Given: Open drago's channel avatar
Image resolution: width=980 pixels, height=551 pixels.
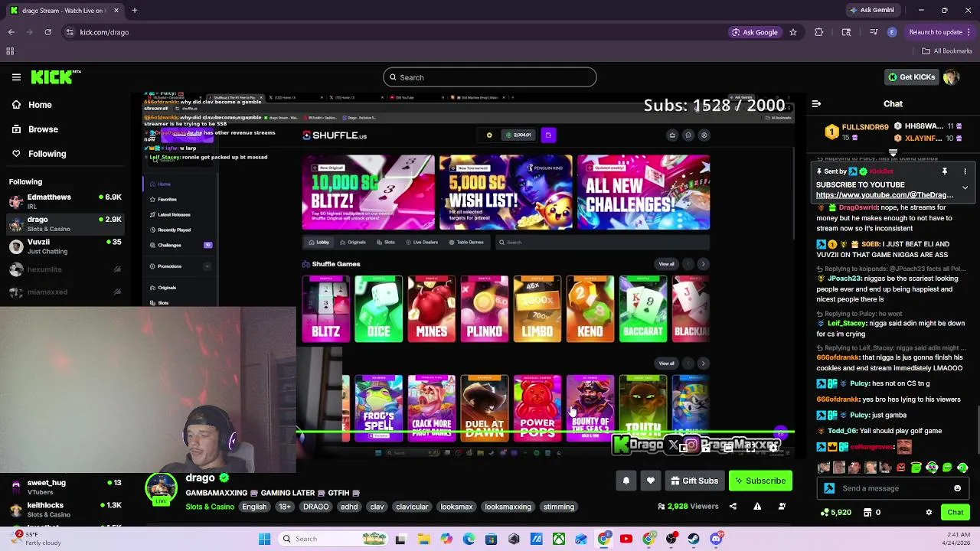Looking at the screenshot, I should coord(162,490).
